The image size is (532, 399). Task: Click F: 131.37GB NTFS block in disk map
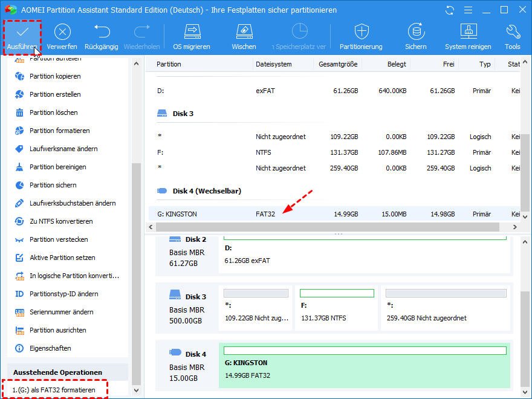(x=336, y=307)
